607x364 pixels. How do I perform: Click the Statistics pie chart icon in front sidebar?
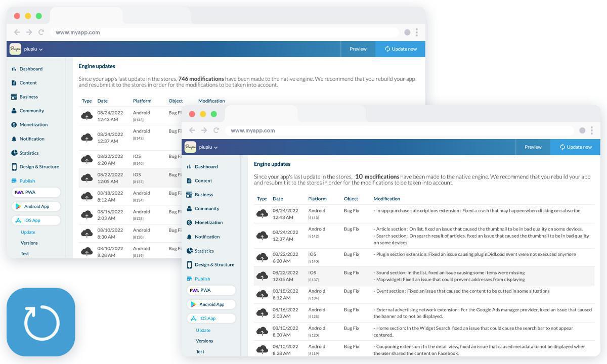[189, 251]
